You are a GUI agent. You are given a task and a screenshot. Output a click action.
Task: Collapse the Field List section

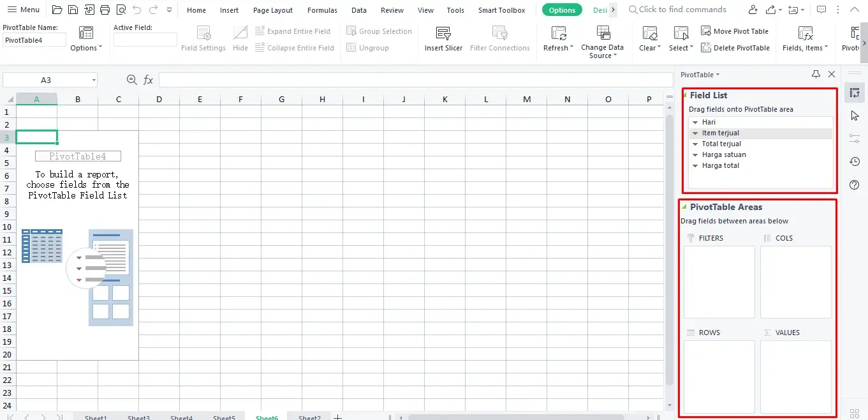tap(685, 95)
